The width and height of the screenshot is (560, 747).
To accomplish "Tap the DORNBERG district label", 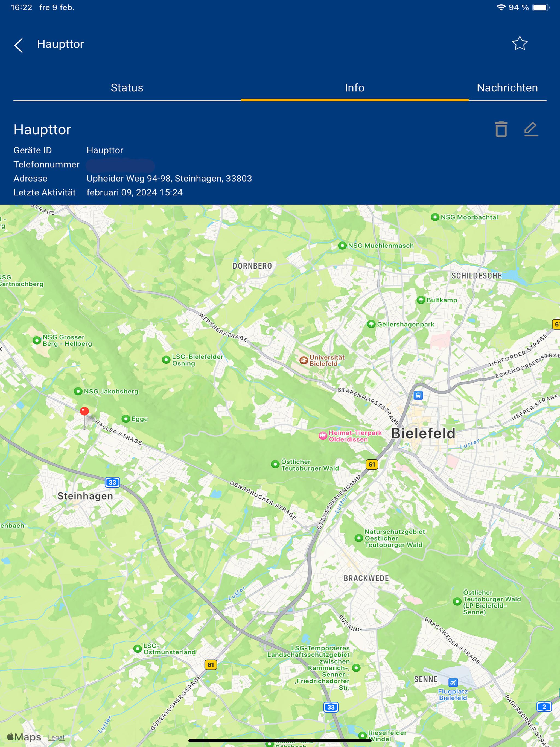I will click(x=252, y=266).
